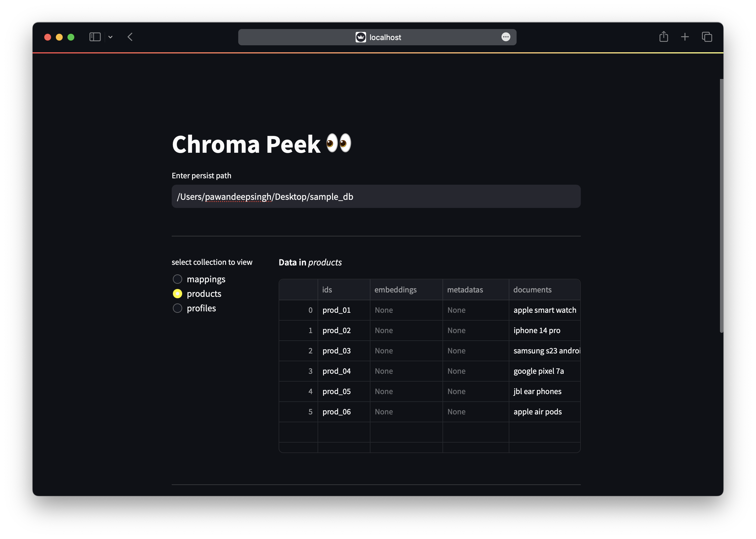The width and height of the screenshot is (756, 539).
Task: Click the Share icon in toolbar
Action: click(x=663, y=37)
